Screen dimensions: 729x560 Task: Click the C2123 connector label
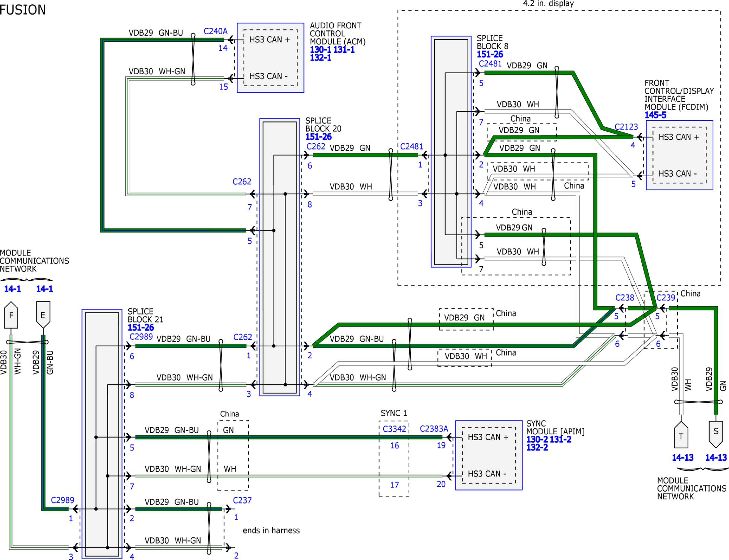pos(626,127)
